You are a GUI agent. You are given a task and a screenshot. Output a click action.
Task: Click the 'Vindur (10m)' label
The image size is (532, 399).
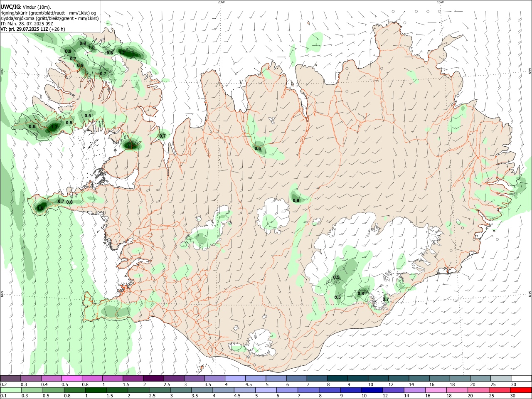click(37, 7)
